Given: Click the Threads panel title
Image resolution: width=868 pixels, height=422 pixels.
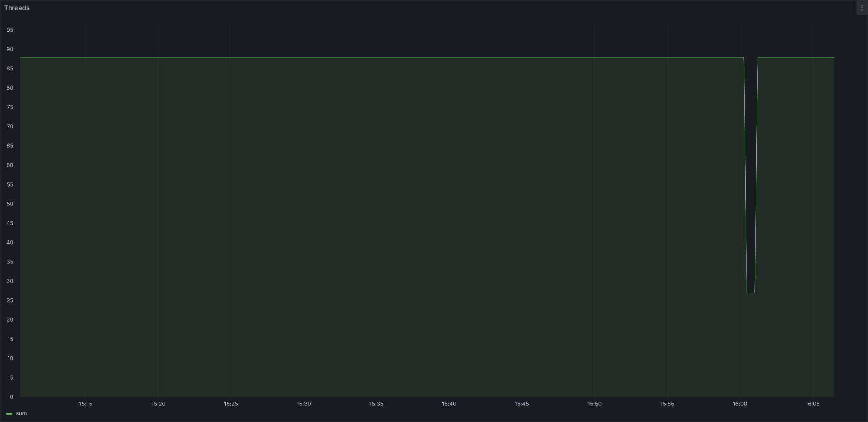Looking at the screenshot, I should click(x=17, y=8).
